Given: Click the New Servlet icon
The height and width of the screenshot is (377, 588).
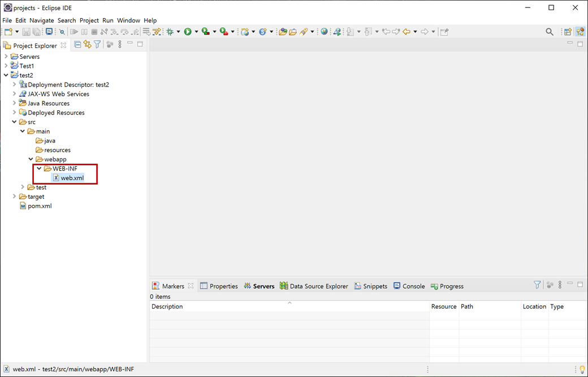Looking at the screenshot, I should tap(263, 32).
